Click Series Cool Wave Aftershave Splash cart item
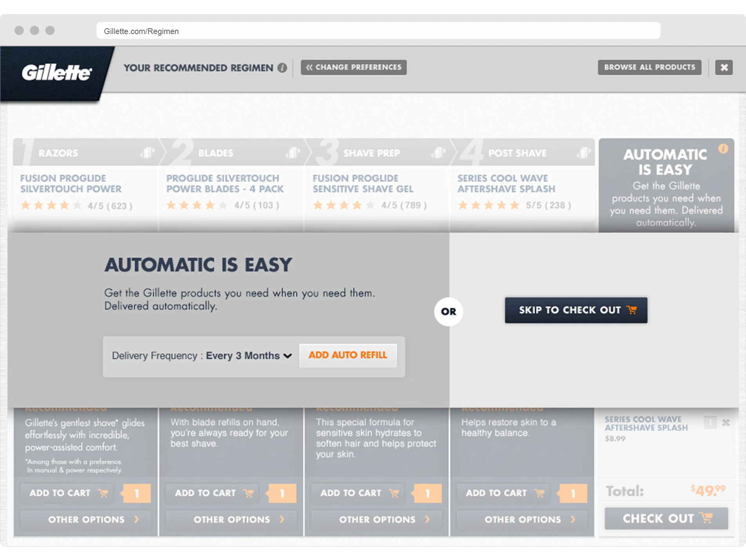Image resolution: width=746 pixels, height=560 pixels. [646, 423]
